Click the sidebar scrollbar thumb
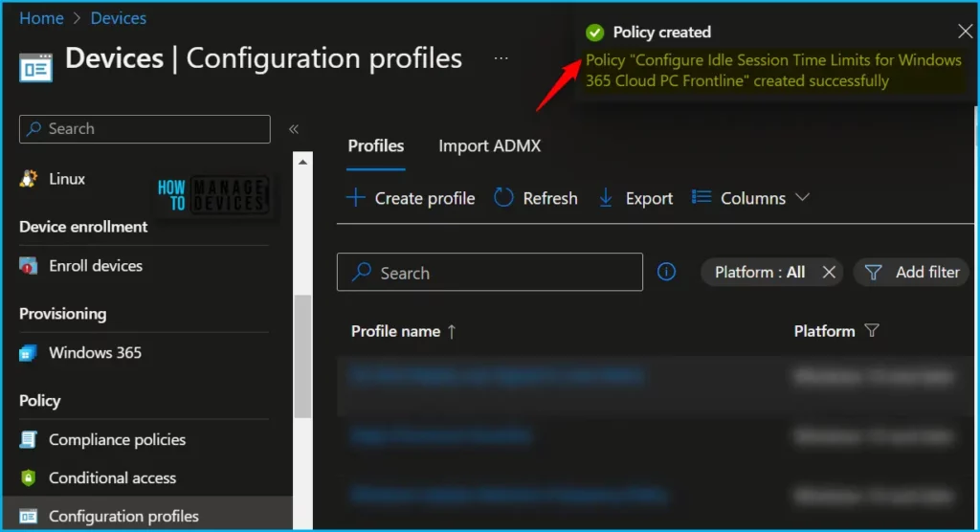This screenshot has height=532, width=980. 302,356
